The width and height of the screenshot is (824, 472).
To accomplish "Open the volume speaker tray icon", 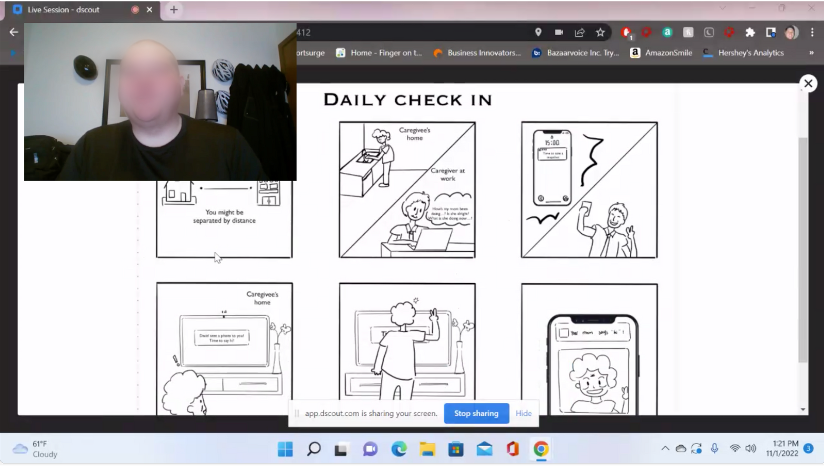I will pyautogui.click(x=751, y=448).
